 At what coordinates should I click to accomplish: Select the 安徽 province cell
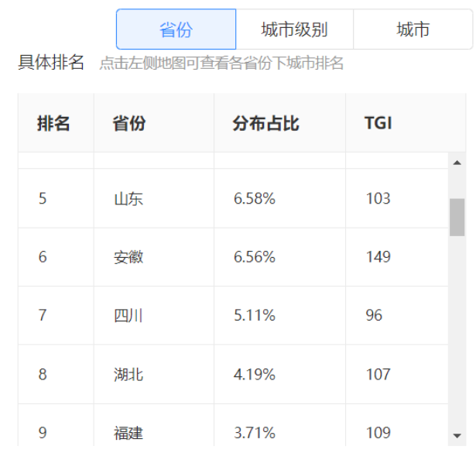pyautogui.click(x=128, y=257)
